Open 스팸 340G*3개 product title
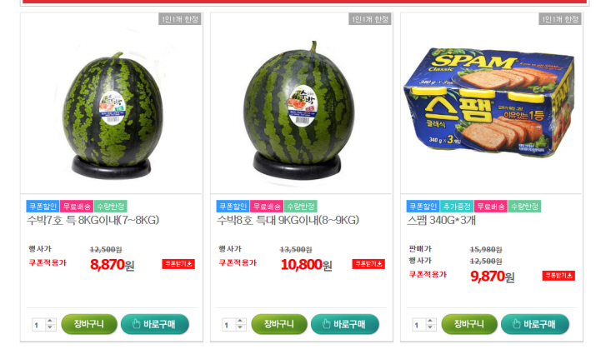 pyautogui.click(x=441, y=220)
